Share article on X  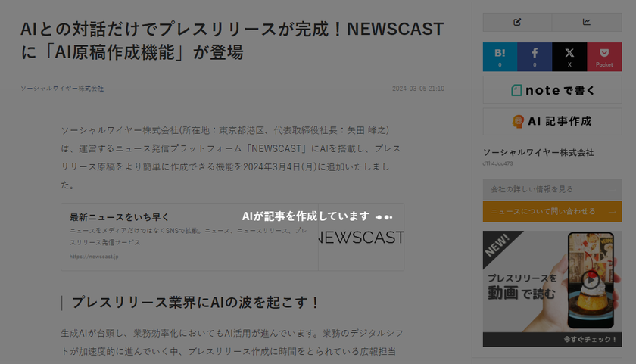click(569, 57)
